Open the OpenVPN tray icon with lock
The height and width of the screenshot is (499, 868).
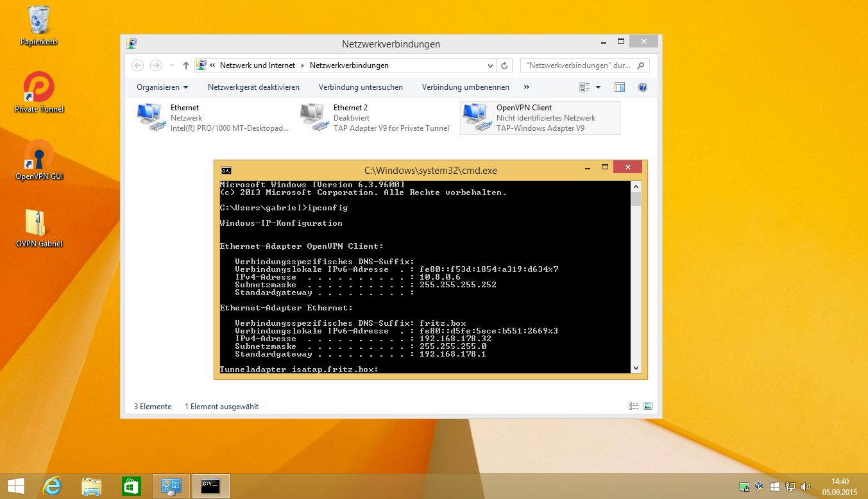744,487
